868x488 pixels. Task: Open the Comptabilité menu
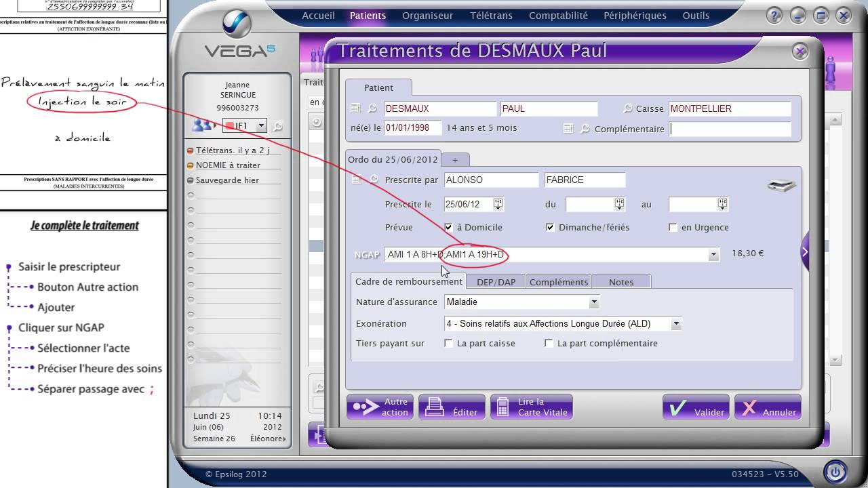pos(558,16)
